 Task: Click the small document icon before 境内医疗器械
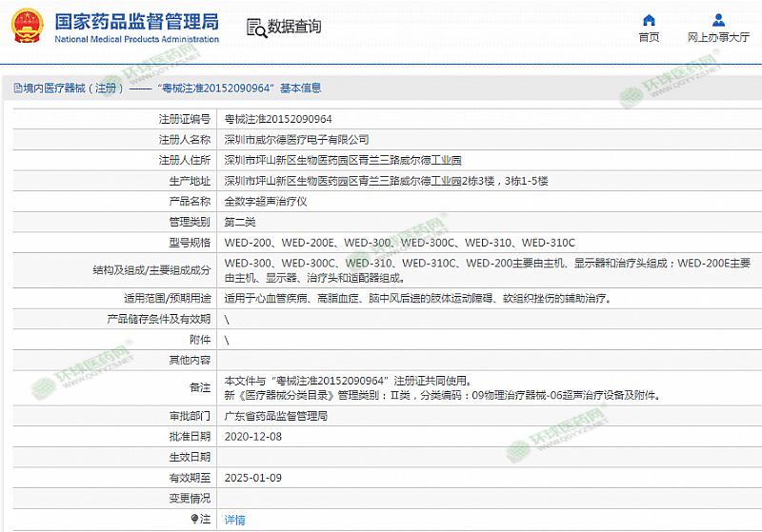[17, 89]
